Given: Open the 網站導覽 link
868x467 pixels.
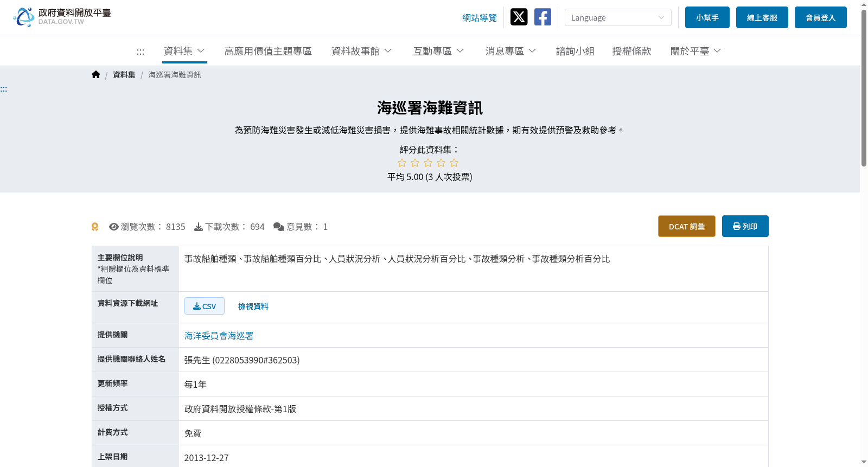Looking at the screenshot, I should 480,18.
